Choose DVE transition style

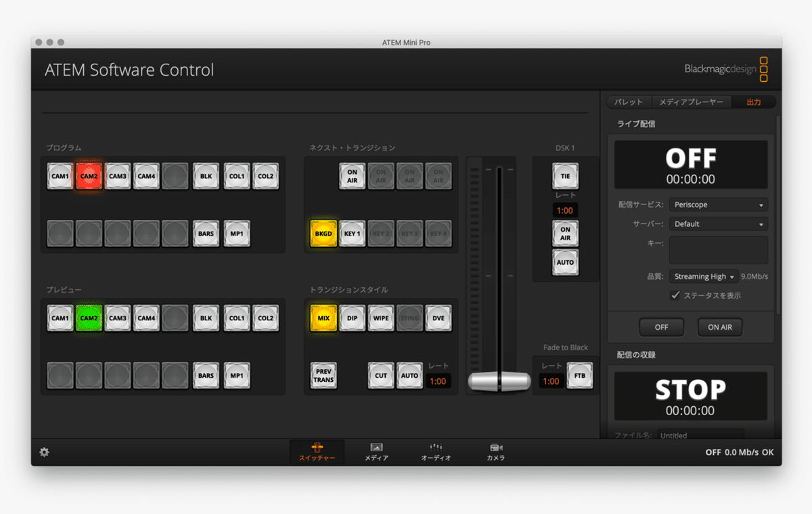coord(438,318)
